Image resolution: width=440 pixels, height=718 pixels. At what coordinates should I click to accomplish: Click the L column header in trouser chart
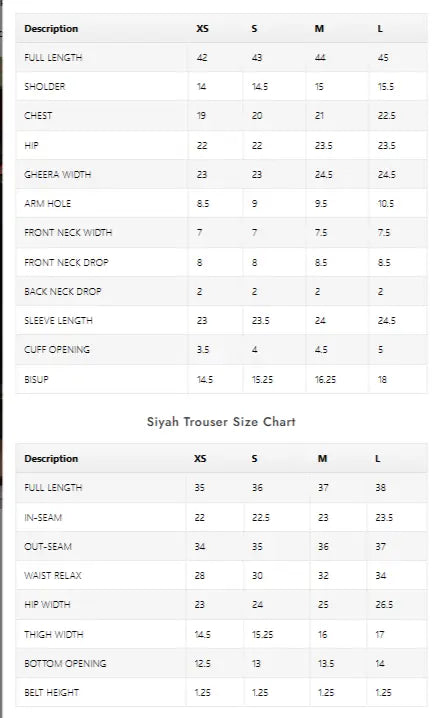point(378,458)
